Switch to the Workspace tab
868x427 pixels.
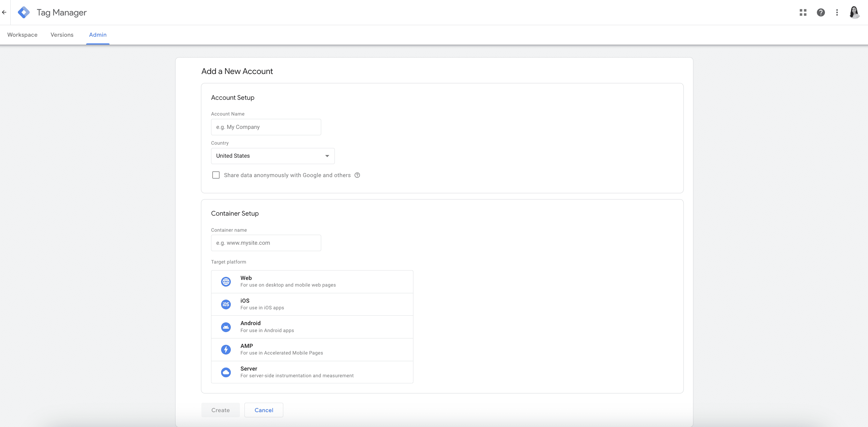[22, 35]
